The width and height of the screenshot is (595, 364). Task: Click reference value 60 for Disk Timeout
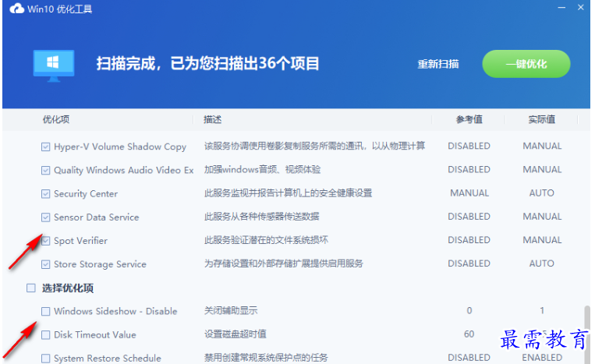pyautogui.click(x=469, y=334)
